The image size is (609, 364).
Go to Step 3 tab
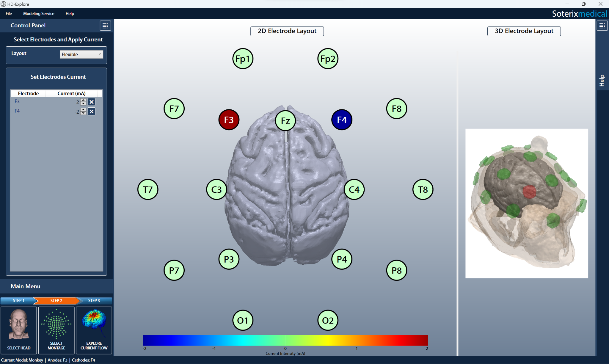pos(94,301)
